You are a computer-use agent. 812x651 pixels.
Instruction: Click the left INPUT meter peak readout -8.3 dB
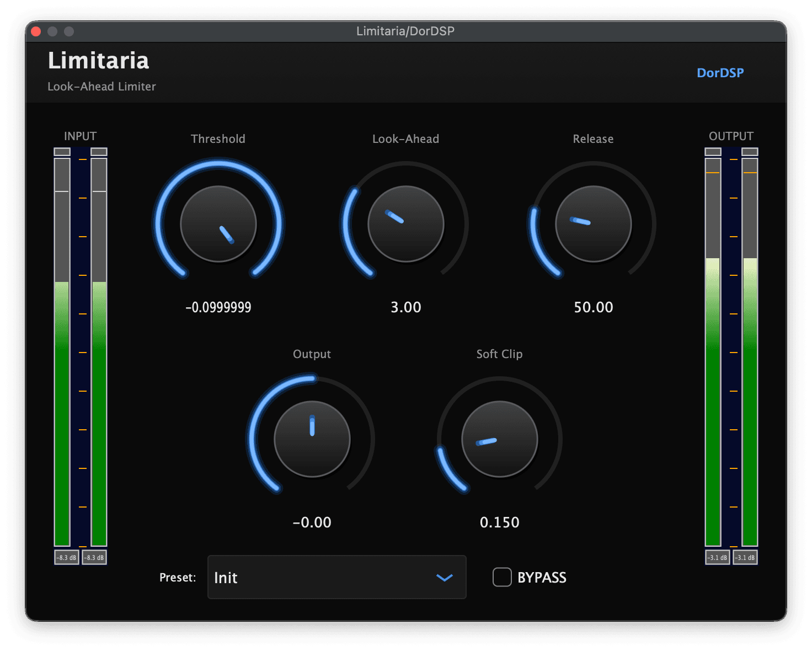pyautogui.click(x=66, y=557)
